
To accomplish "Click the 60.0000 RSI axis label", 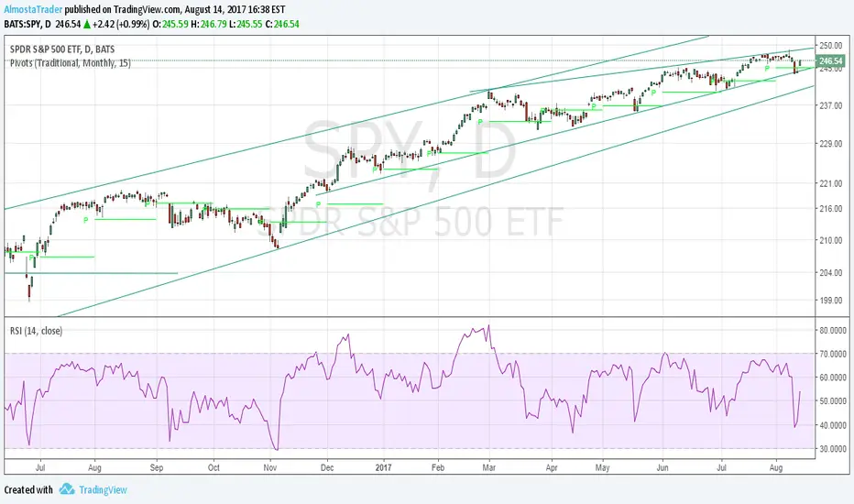I will point(833,377).
